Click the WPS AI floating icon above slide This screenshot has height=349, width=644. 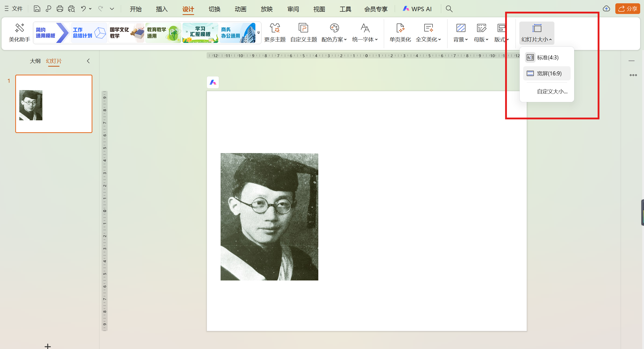[213, 82]
